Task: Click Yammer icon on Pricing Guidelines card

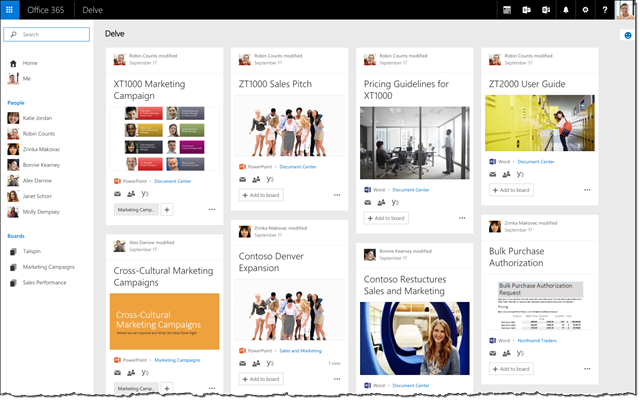Action: point(395,202)
